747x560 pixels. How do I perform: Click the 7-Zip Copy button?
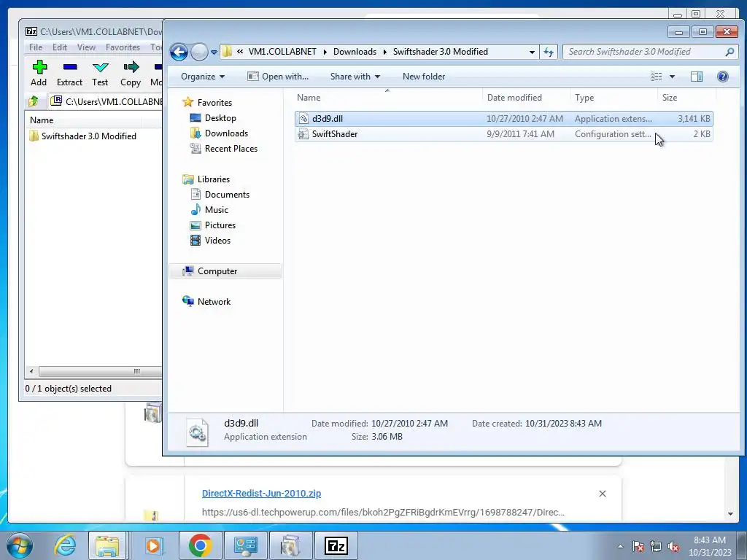[131, 74]
